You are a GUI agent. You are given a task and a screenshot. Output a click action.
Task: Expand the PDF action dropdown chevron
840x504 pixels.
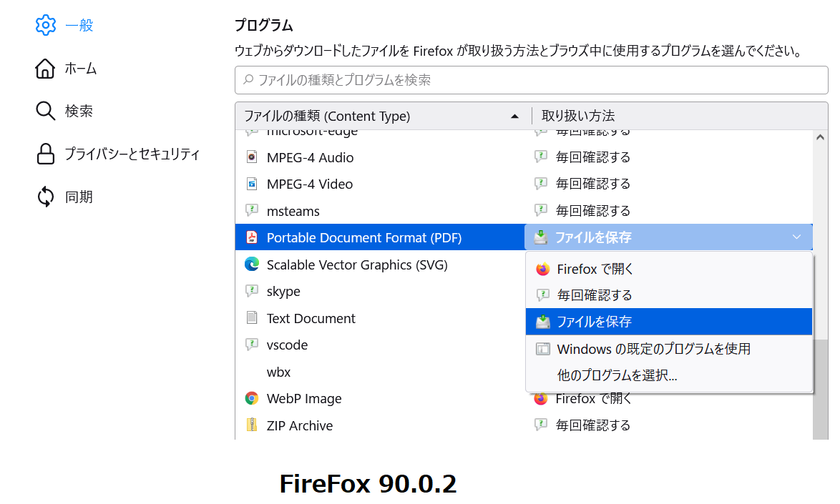click(x=797, y=237)
